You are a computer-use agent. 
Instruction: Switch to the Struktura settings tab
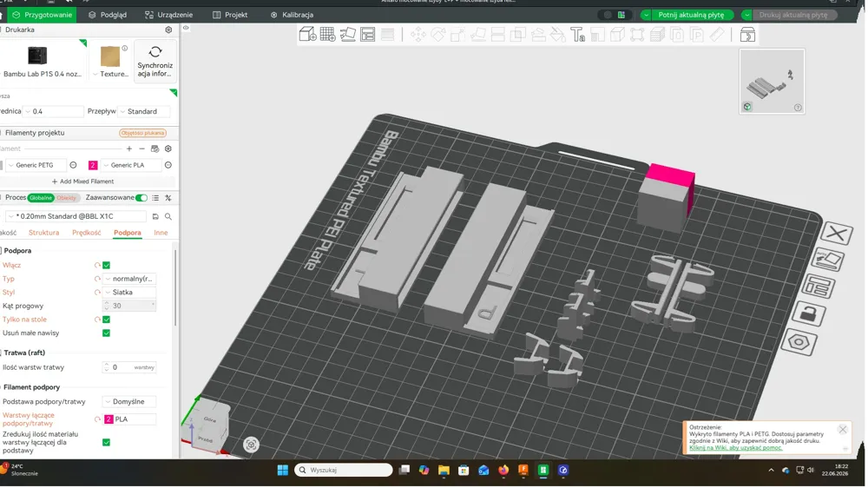43,233
